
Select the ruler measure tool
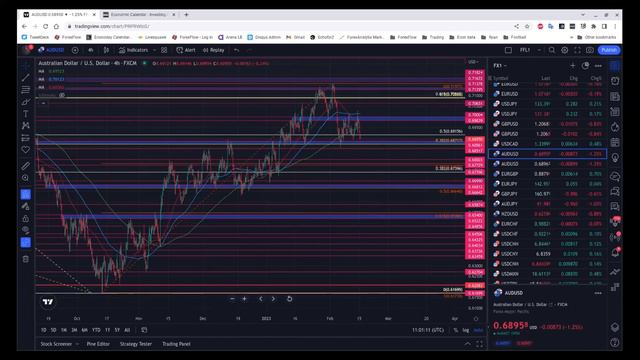tap(26, 166)
